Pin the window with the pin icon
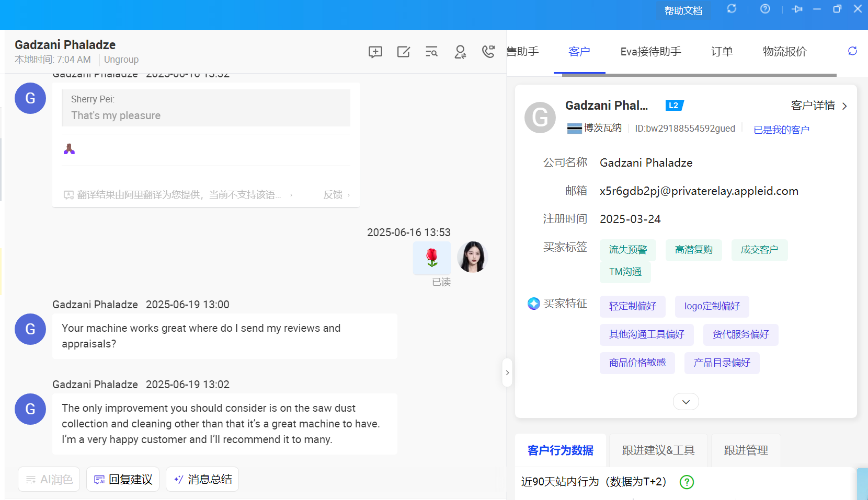This screenshot has height=500, width=868. [x=797, y=9]
